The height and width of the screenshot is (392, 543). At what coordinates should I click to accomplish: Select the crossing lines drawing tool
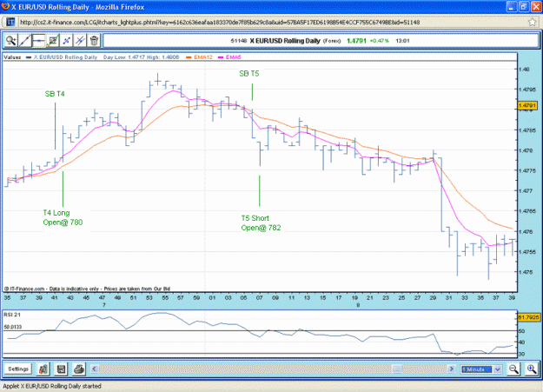click(x=80, y=41)
